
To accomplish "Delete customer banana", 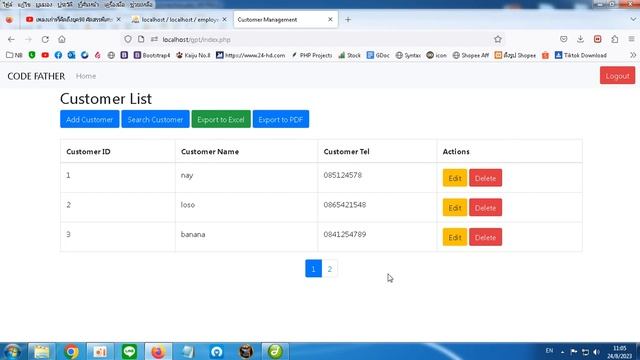I will click(x=485, y=237).
